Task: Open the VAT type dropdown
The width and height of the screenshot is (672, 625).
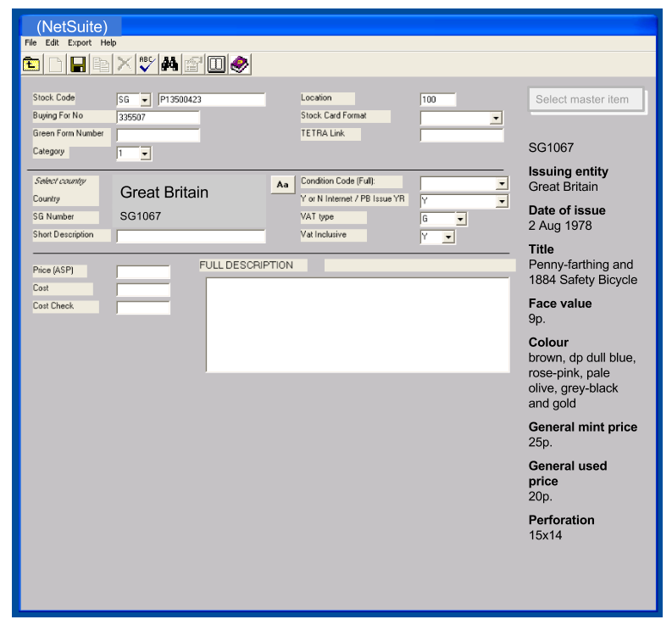Action: coord(460,219)
